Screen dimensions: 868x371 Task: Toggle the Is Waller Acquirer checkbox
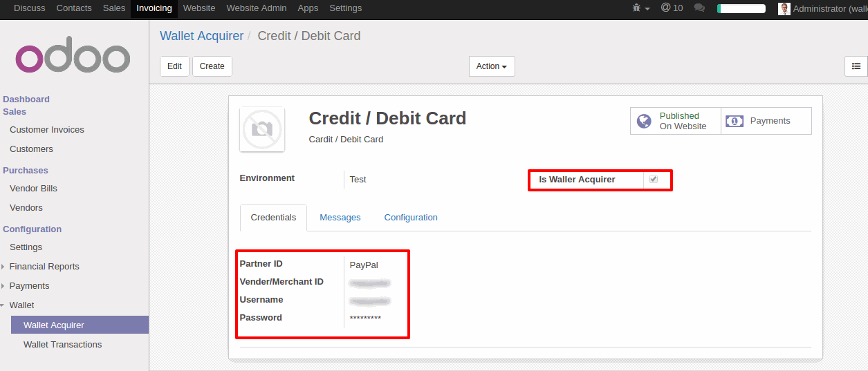(x=654, y=180)
